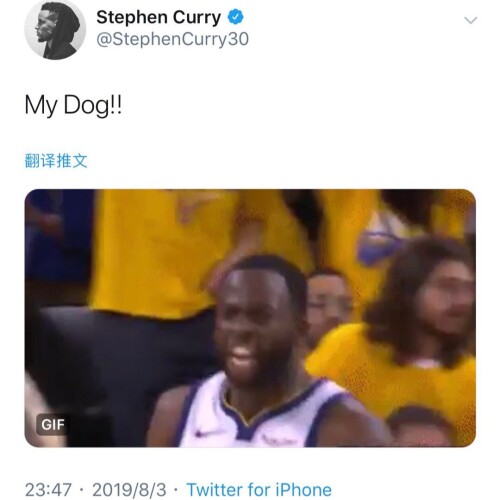Image resolution: width=500 pixels, height=500 pixels.
Task: Open the Stephen Curry display name
Action: (x=158, y=18)
